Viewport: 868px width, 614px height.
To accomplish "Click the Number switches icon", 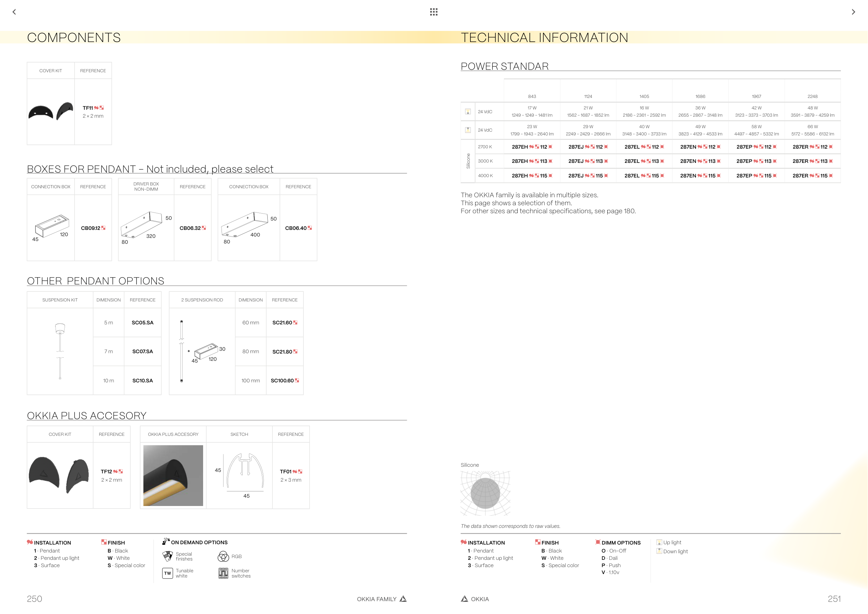I will pyautogui.click(x=223, y=573).
